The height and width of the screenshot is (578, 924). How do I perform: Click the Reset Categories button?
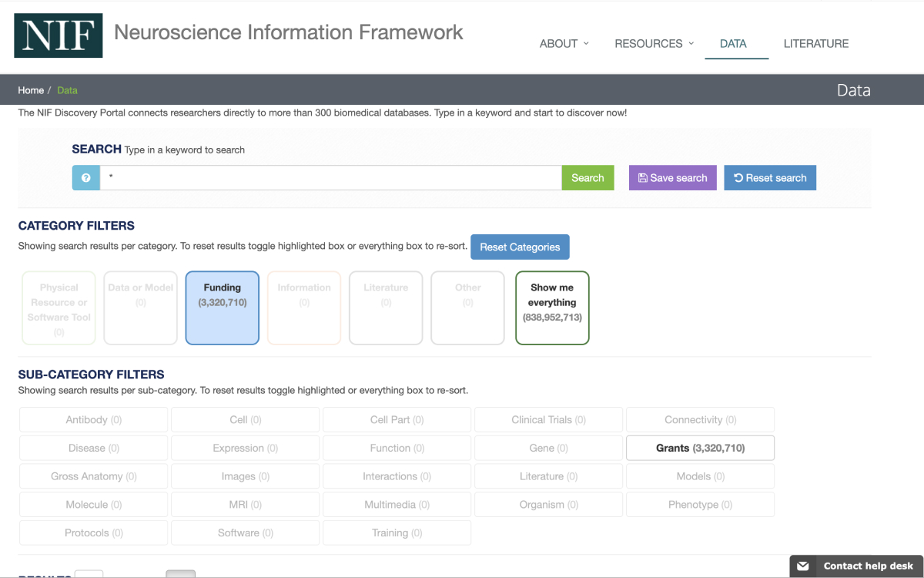520,247
